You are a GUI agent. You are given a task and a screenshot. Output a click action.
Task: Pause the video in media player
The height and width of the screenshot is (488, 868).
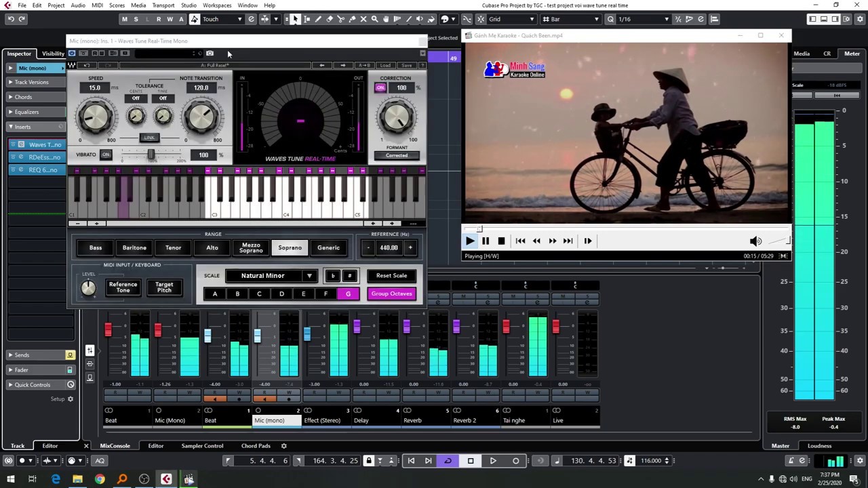(486, 241)
